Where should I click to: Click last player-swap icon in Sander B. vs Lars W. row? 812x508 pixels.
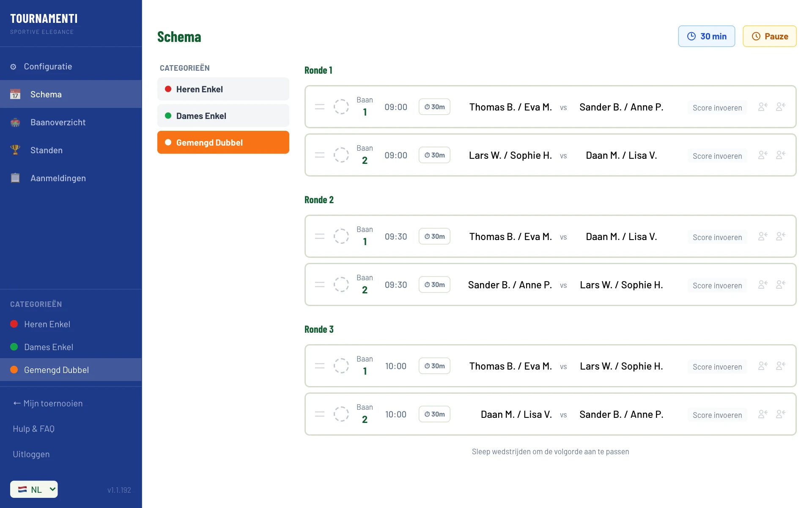tap(781, 284)
